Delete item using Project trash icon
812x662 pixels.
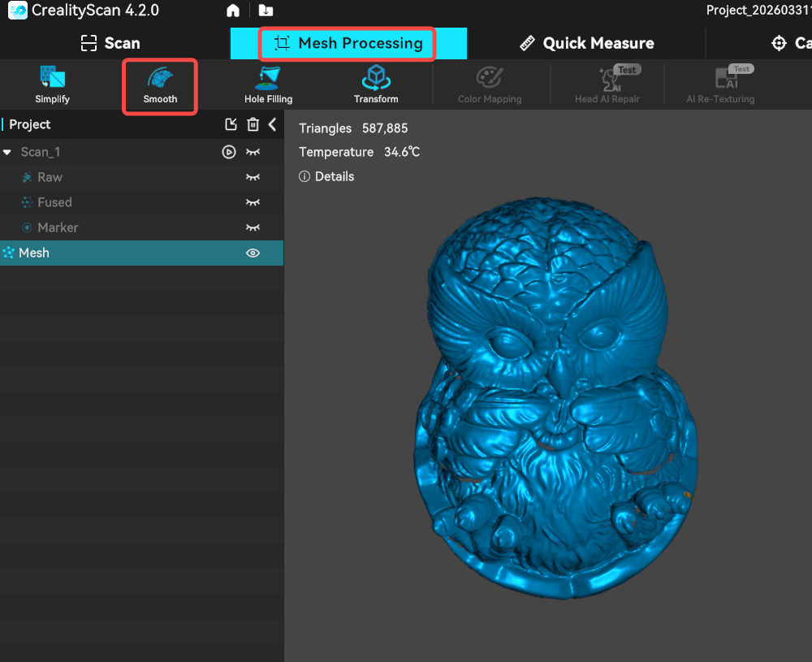coord(253,124)
